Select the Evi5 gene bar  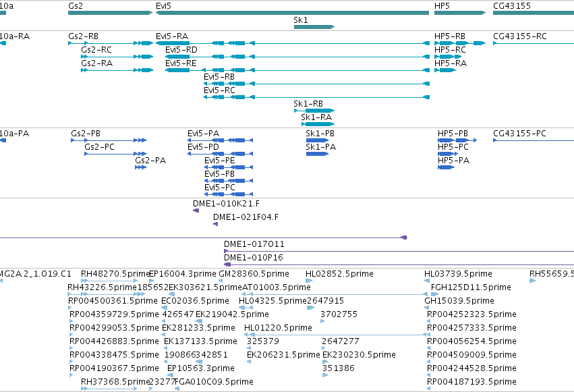click(292, 13)
